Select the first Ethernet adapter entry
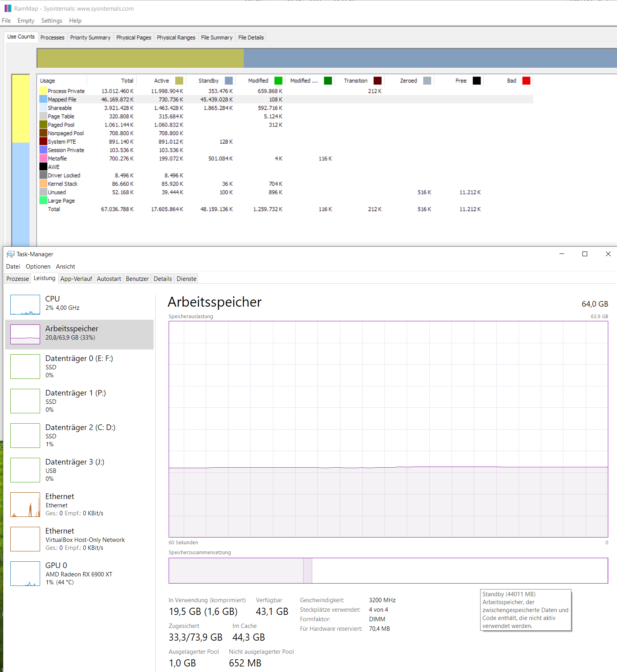617x672 pixels. 79,505
